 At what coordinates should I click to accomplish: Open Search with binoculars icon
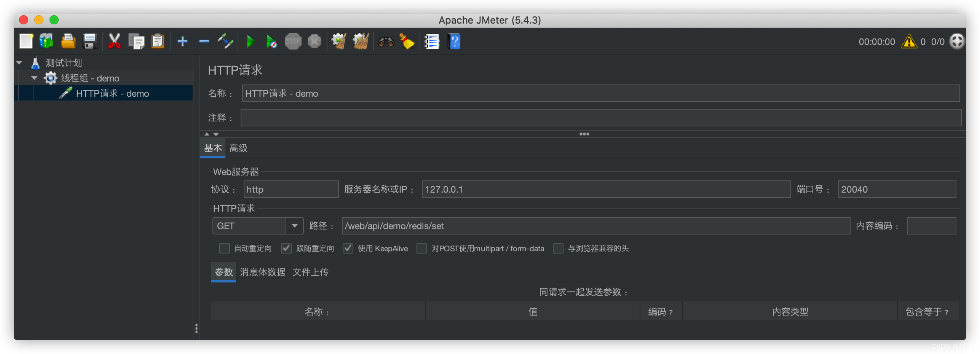pos(386,41)
